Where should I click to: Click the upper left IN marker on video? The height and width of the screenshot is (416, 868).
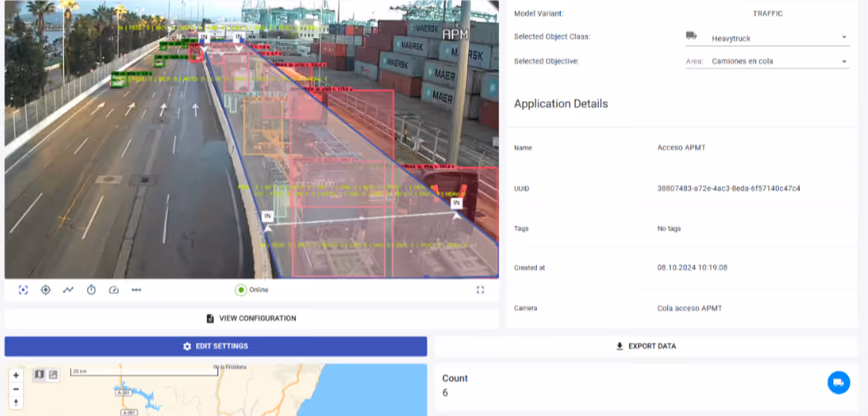[203, 36]
